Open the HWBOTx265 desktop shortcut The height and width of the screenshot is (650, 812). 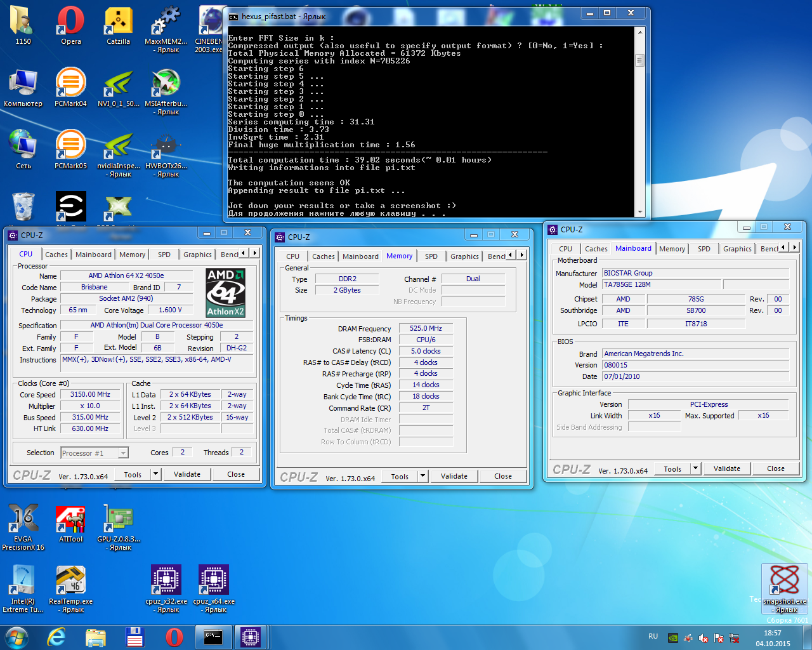coord(166,153)
